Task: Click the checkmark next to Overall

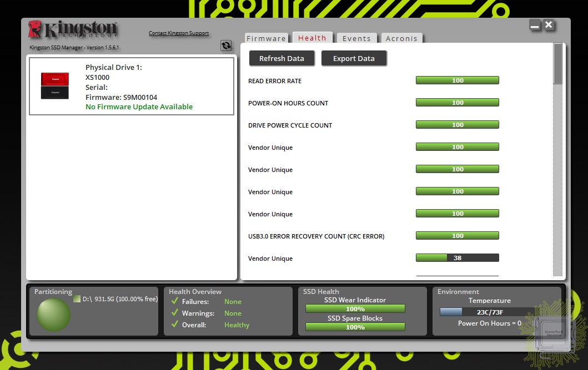Action: (x=174, y=325)
